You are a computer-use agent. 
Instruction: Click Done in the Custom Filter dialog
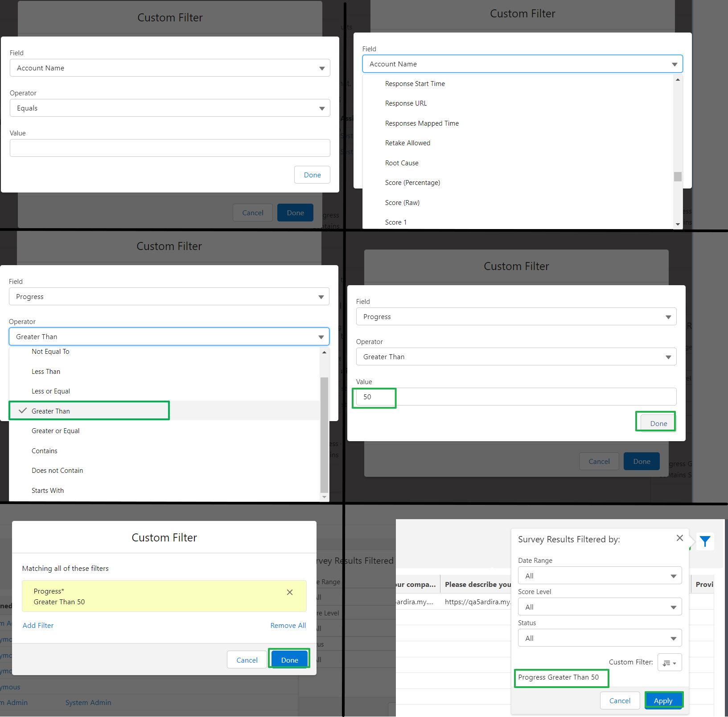[289, 660]
